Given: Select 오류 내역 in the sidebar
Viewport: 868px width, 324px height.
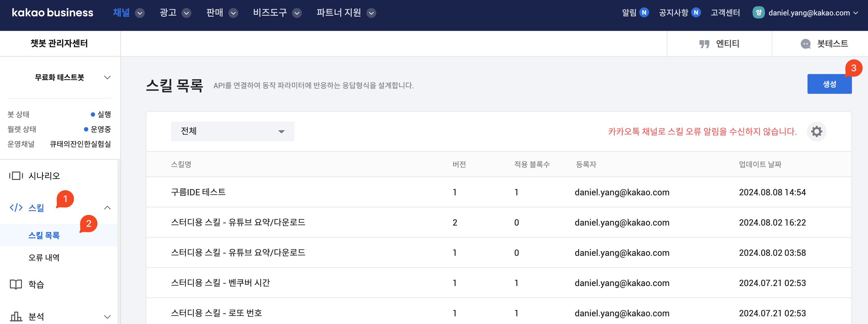Looking at the screenshot, I should [x=44, y=258].
